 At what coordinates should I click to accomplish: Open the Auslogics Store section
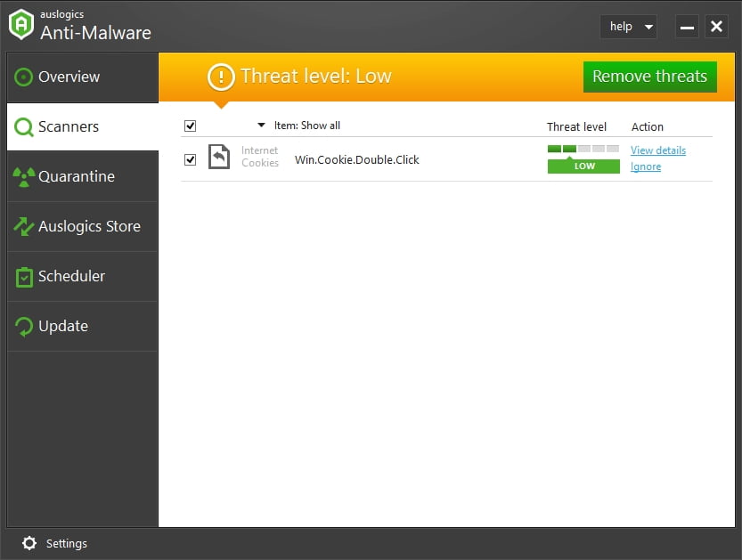point(82,226)
